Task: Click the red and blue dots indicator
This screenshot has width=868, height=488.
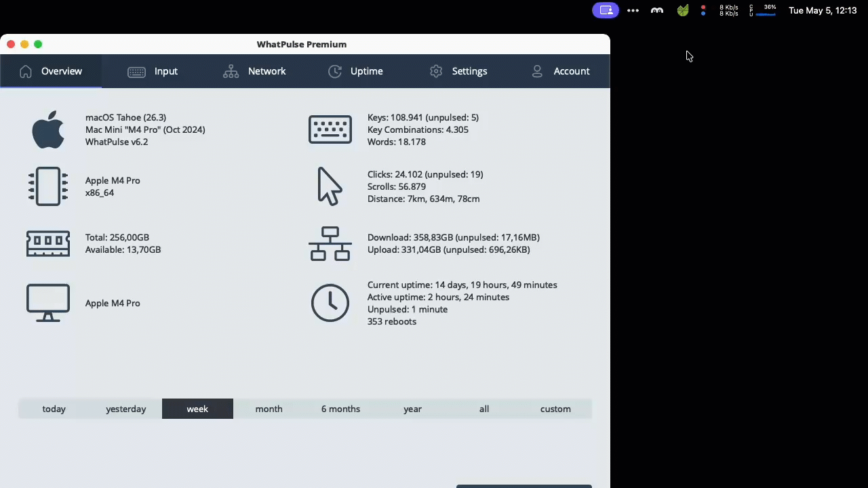Action: (703, 10)
